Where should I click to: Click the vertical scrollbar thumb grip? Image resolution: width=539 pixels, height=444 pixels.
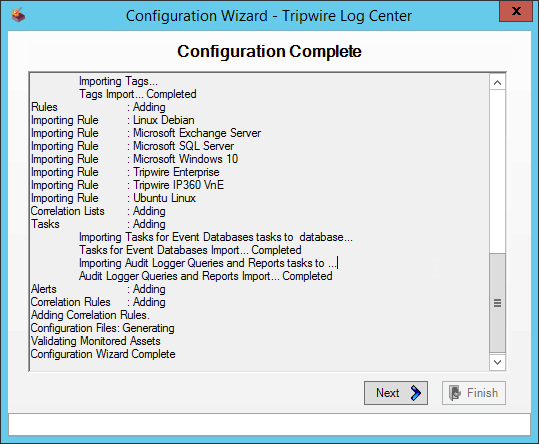point(497,303)
